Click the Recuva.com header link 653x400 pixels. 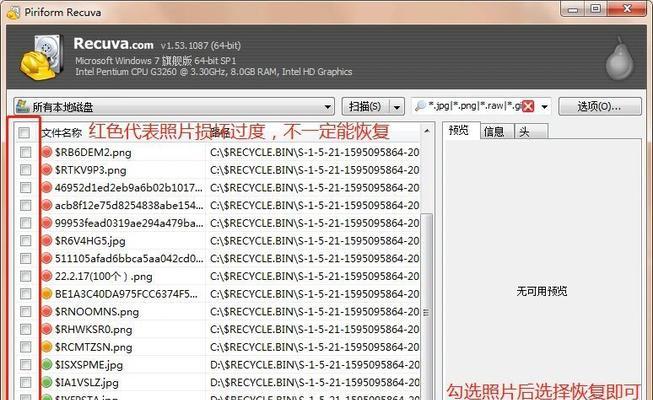113,43
